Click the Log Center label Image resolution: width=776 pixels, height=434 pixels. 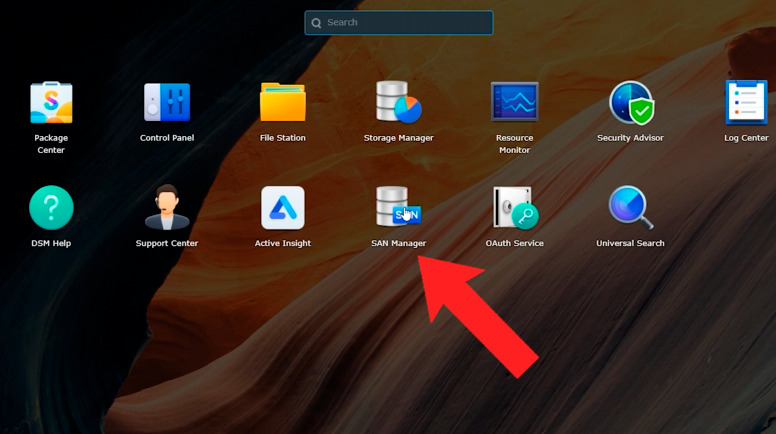[746, 138]
